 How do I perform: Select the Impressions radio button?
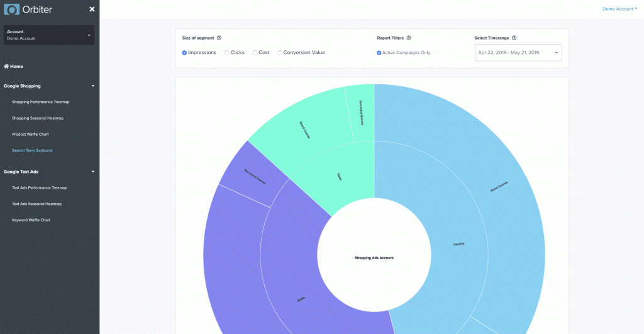click(x=184, y=53)
